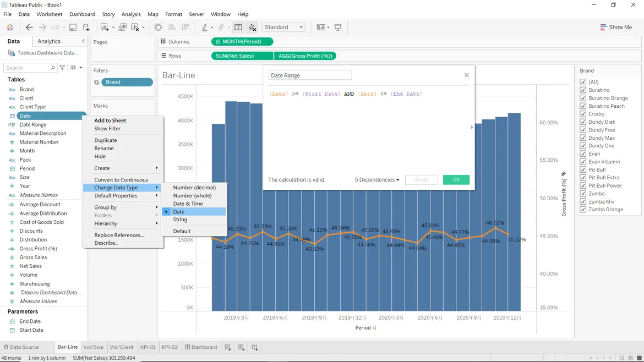The image size is (644, 362).
Task: Click the New Dashboard tab icon
Action: click(x=241, y=347)
